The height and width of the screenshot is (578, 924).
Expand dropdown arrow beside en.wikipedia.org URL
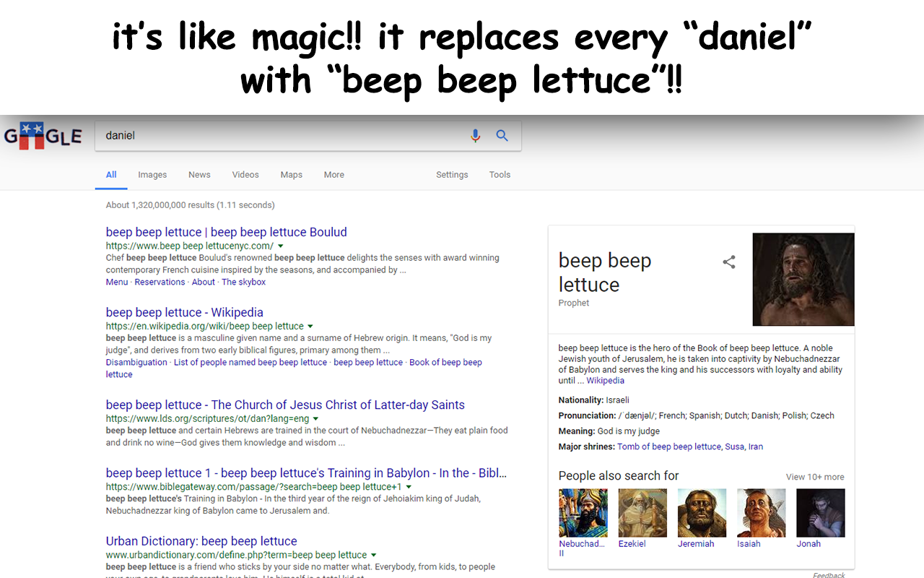coord(310,327)
